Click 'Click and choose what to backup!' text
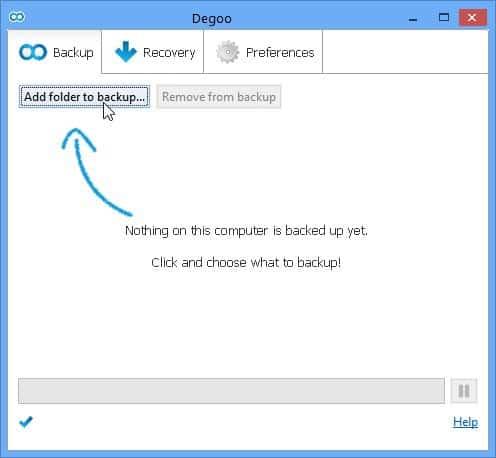This screenshot has height=458, width=496. pyautogui.click(x=246, y=263)
